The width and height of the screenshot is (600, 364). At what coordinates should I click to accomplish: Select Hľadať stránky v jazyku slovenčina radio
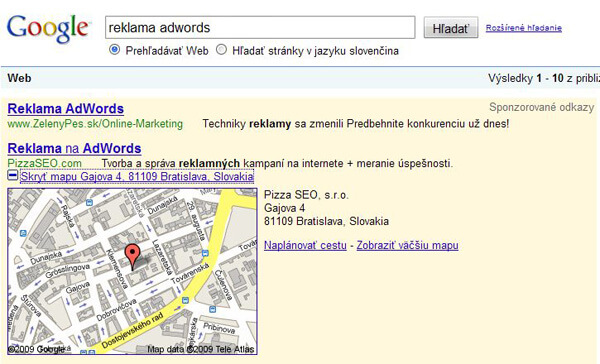222,50
